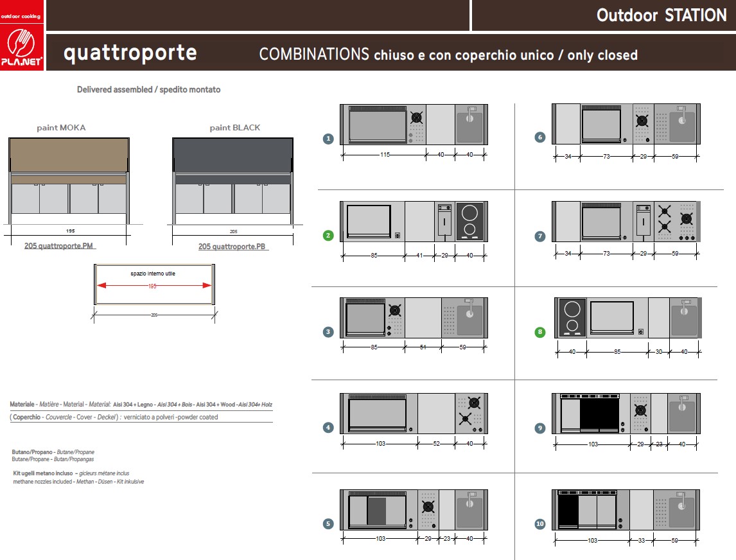
Task: Click the paint MOKA lid color
Action: [69, 155]
